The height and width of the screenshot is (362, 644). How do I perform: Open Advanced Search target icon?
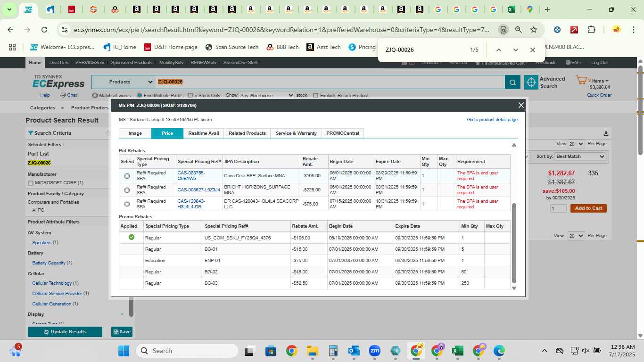531,82
